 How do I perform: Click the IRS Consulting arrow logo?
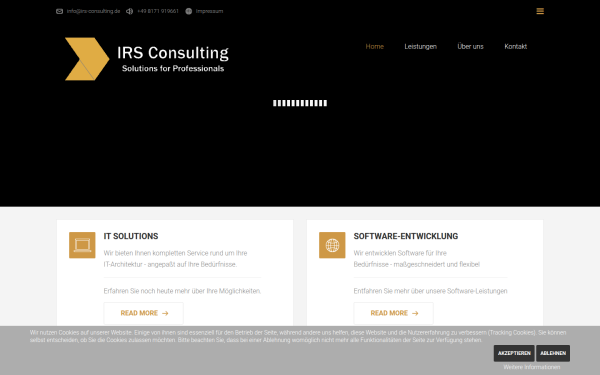click(x=87, y=59)
